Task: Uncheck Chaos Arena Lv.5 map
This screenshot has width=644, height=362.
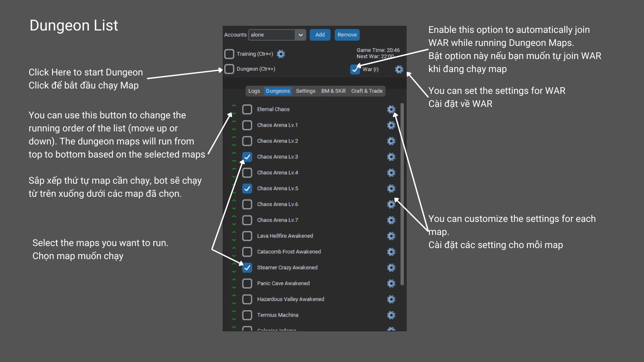Action: tap(247, 188)
